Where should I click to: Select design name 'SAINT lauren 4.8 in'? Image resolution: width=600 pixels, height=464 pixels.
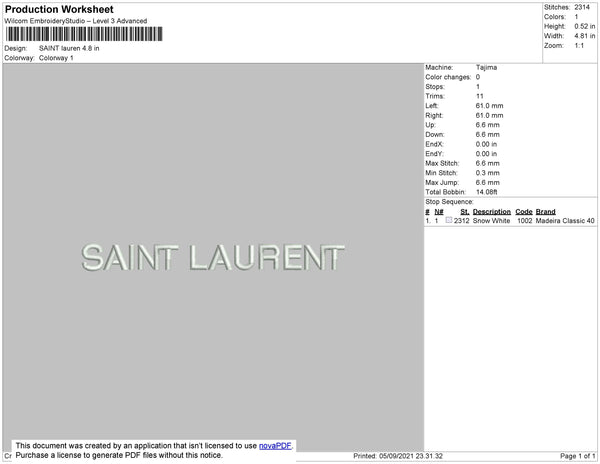tap(69, 48)
